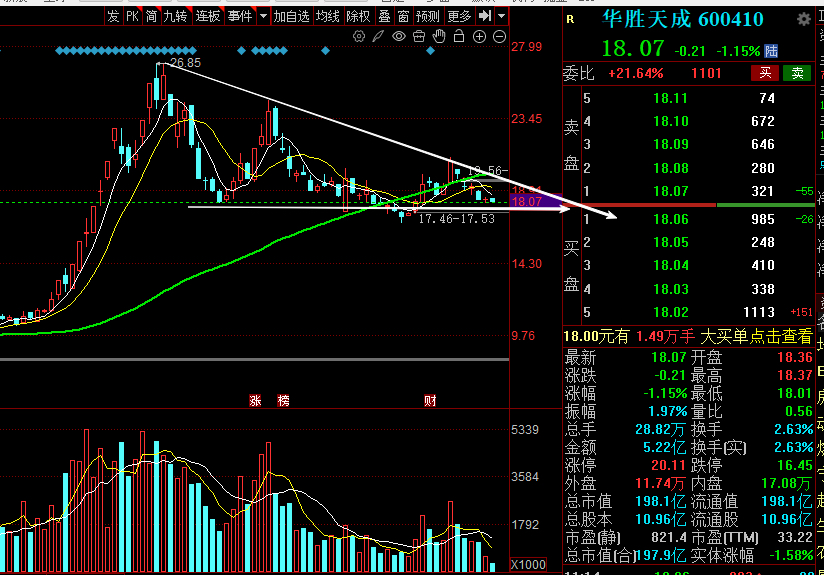Image resolution: width=824 pixels, height=575 pixels.
Task: Open the toolbox icon
Action: coord(419,36)
